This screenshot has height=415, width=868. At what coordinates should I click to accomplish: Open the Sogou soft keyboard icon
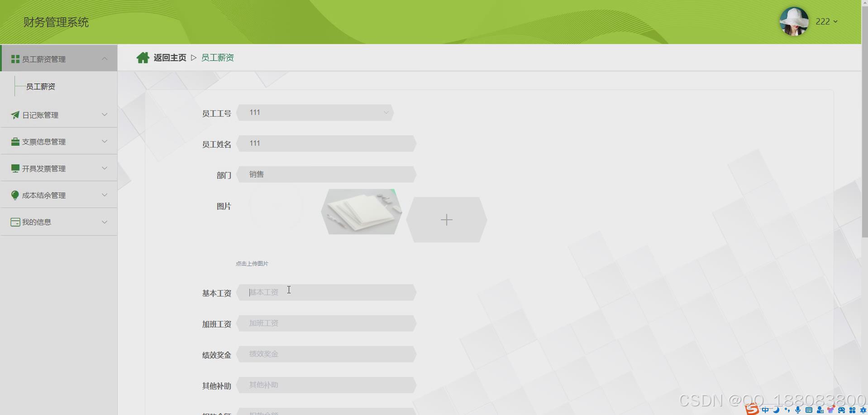[808, 410]
